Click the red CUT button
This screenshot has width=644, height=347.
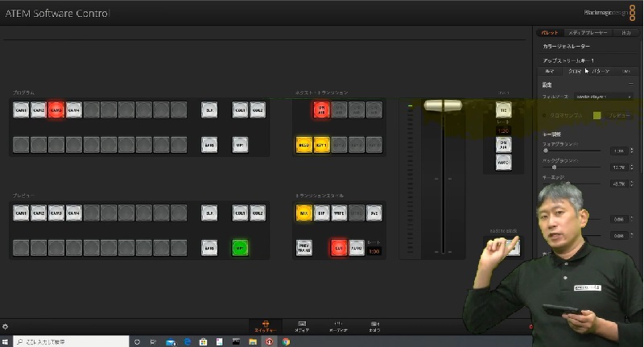(339, 248)
